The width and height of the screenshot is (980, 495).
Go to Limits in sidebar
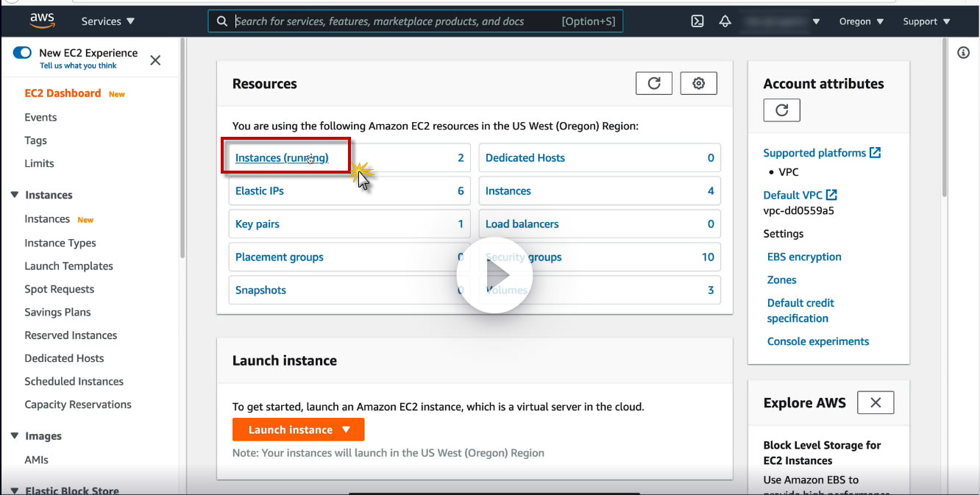click(x=39, y=163)
